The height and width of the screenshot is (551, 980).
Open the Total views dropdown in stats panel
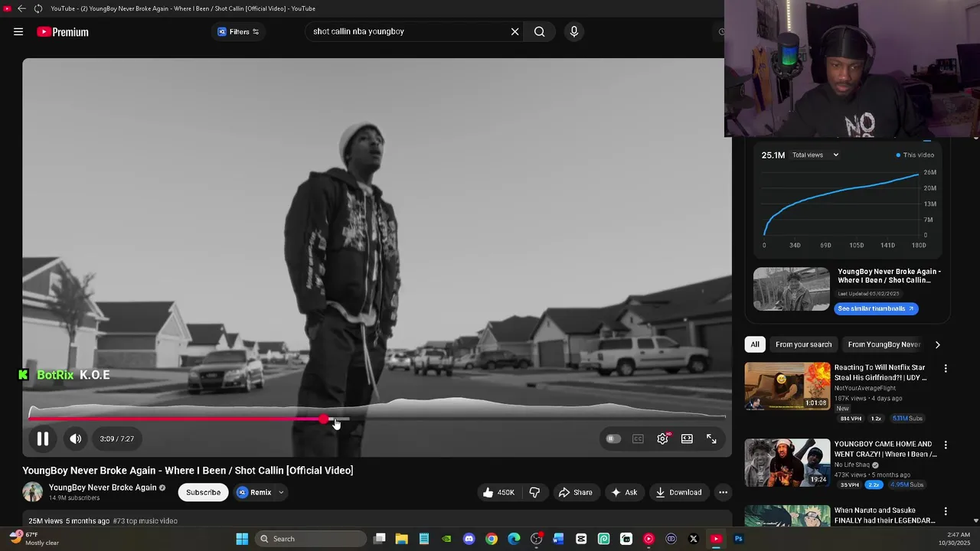tap(815, 155)
